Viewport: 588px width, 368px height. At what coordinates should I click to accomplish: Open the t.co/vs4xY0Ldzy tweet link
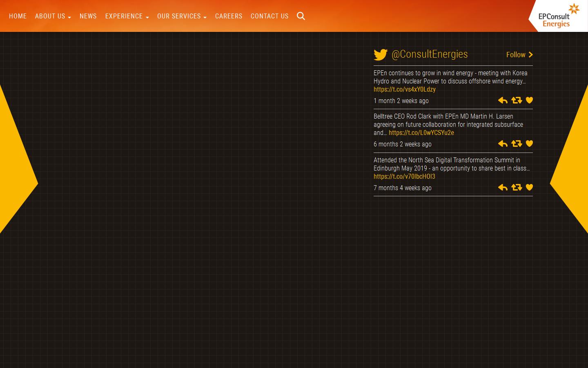(x=405, y=90)
